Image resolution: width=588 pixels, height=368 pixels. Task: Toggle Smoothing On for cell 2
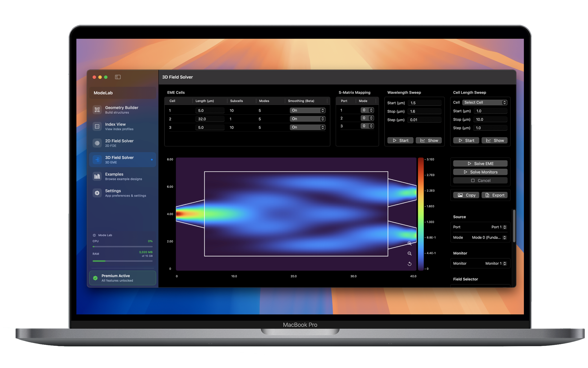tap(307, 119)
